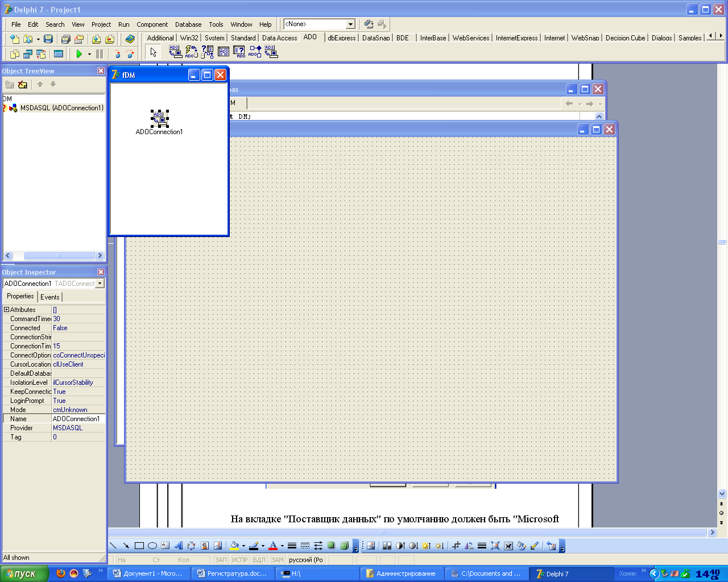Click the Toggle Form/Unit icon
The height and width of the screenshot is (582, 728).
(41, 54)
